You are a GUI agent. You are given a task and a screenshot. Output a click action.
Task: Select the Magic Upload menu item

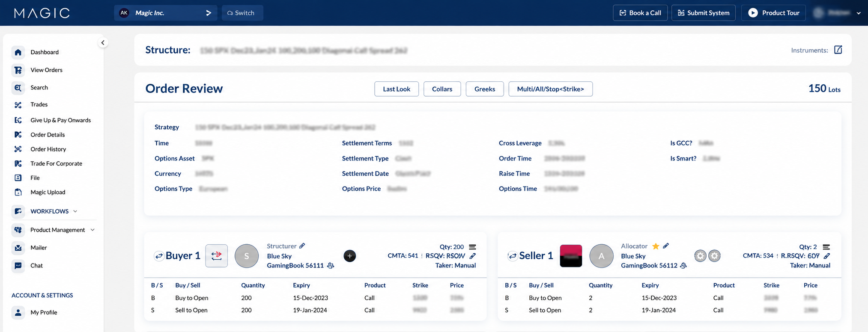click(x=48, y=192)
